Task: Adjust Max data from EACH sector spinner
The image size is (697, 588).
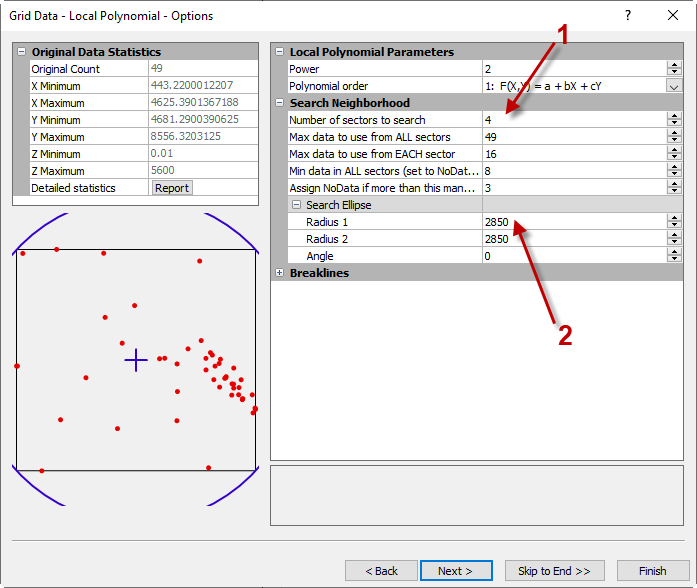Action: point(674,154)
